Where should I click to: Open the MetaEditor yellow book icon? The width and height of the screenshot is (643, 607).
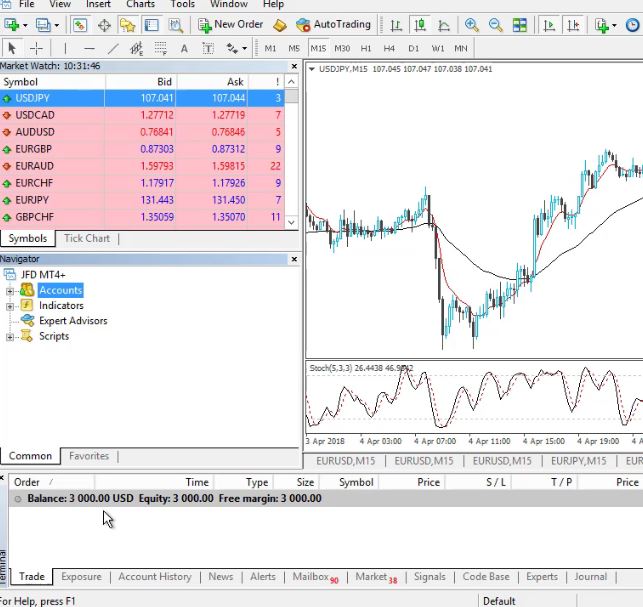point(280,25)
